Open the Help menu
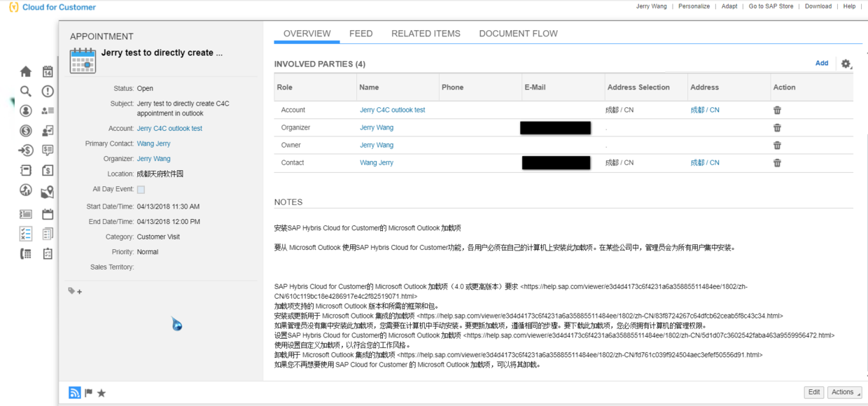Viewport: 868px width, 406px height. pyautogui.click(x=849, y=6)
